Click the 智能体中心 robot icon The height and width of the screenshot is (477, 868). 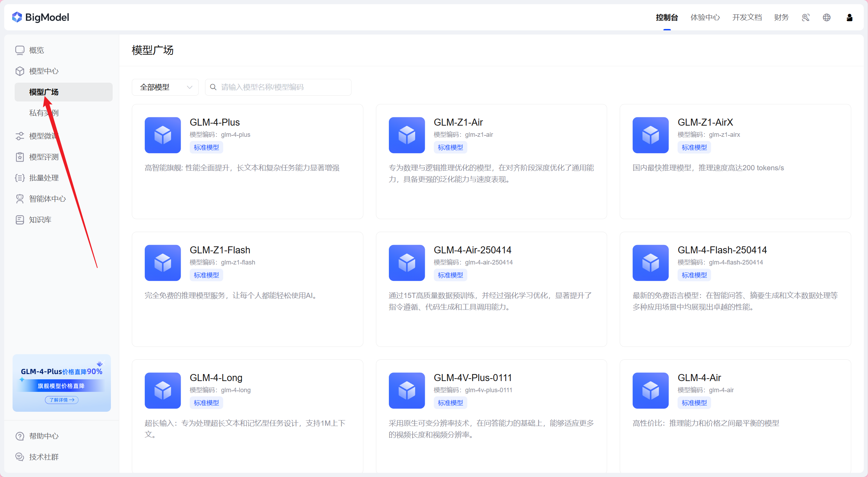point(20,199)
